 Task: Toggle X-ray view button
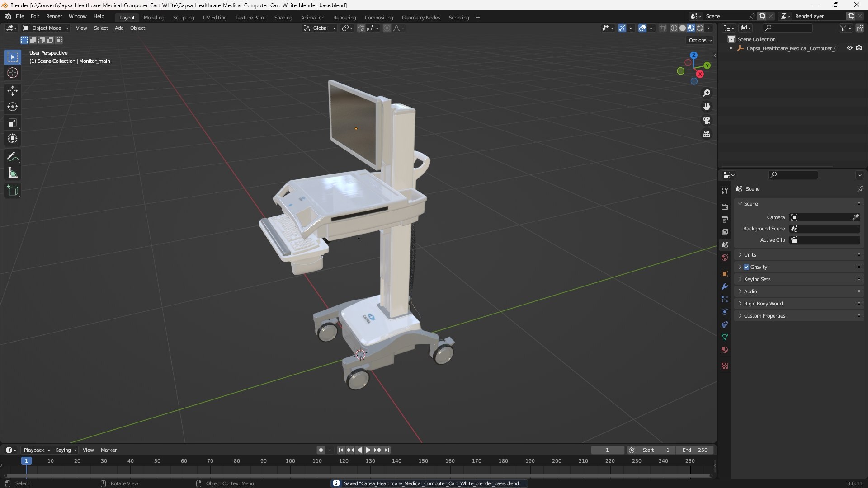tap(663, 28)
